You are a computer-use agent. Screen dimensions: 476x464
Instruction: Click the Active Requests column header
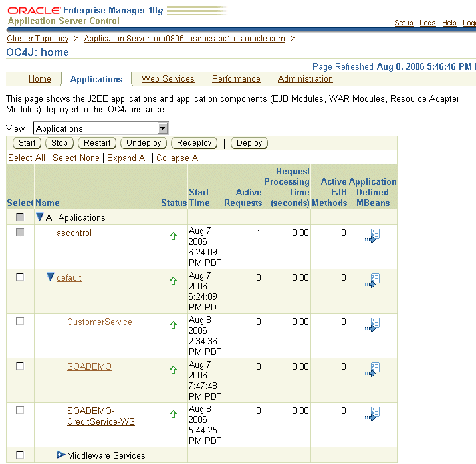point(243,197)
